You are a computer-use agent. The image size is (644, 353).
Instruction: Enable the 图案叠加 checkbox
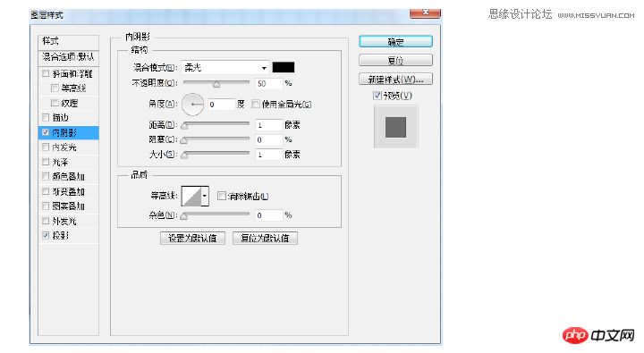(46, 206)
